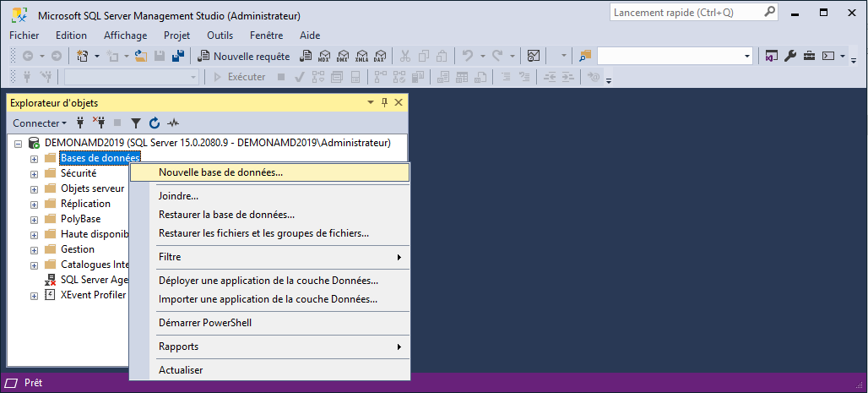Expand the Objets serveur node
Image resolution: width=868 pixels, height=393 pixels.
tap(34, 189)
